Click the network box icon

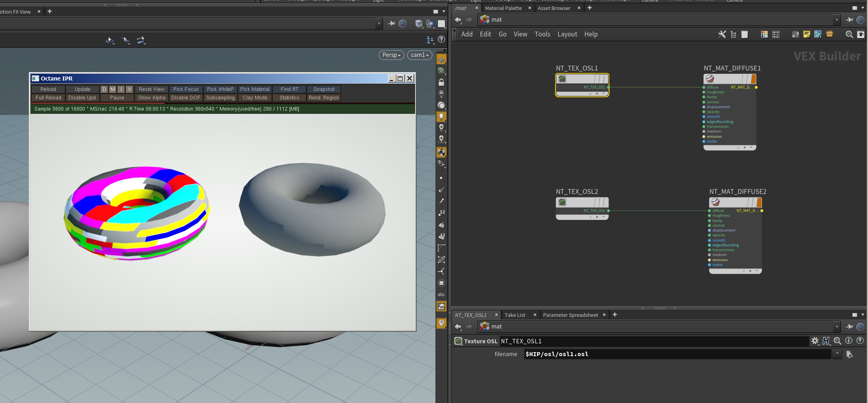(795, 34)
